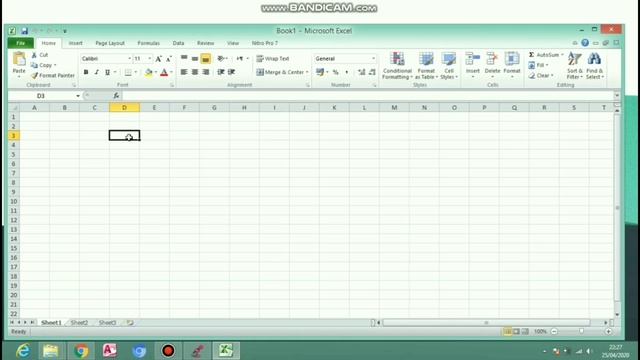Toggle Bold formatting

click(86, 72)
